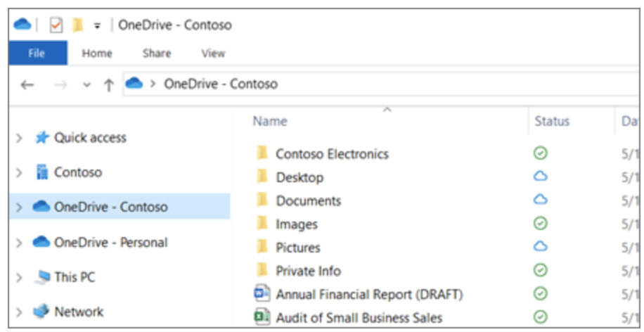Sort files by Name column header
This screenshot has height=332, width=644.
[270, 122]
